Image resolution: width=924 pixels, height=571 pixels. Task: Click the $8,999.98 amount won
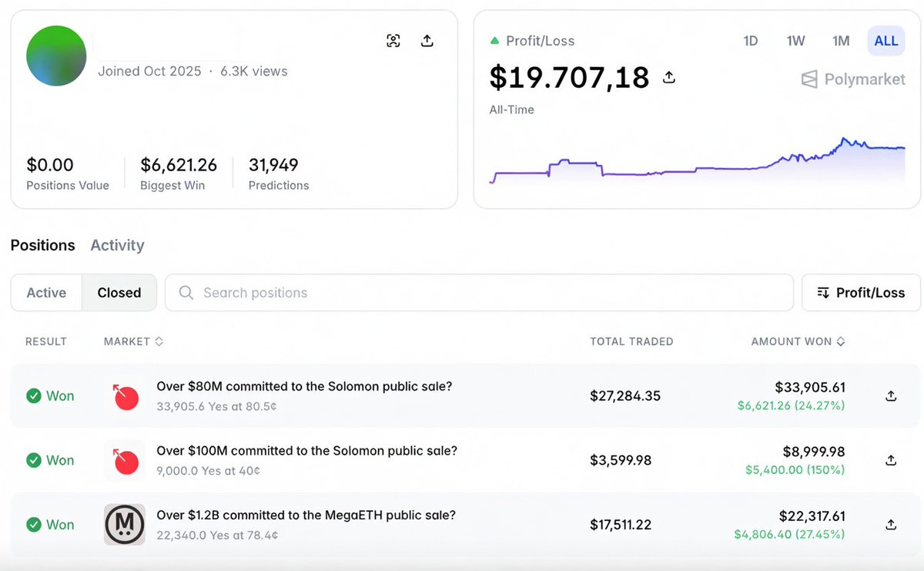pyautogui.click(x=815, y=452)
